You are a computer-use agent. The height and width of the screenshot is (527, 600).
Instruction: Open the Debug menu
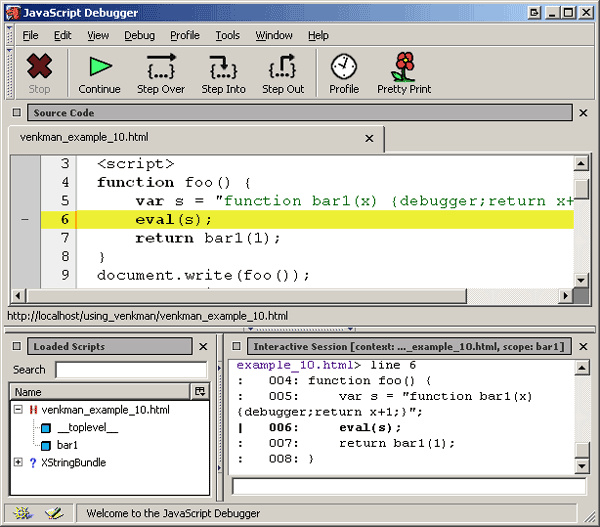pos(139,35)
